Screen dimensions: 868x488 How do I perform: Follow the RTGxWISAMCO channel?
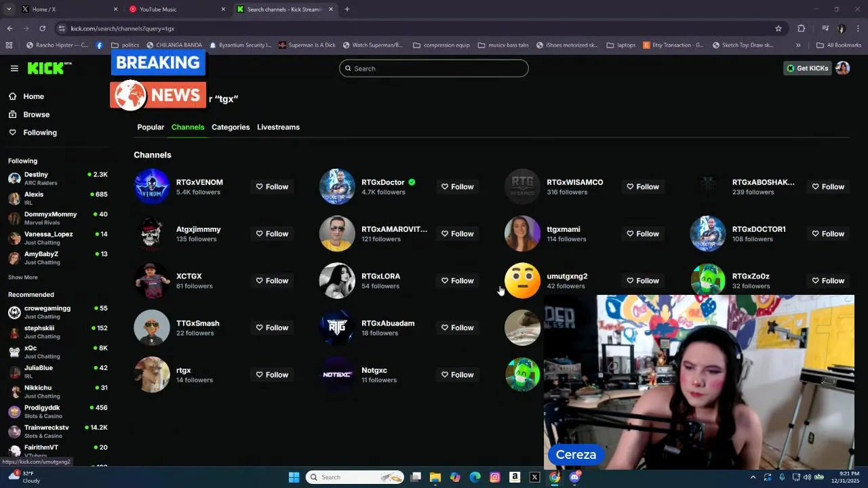(x=643, y=186)
